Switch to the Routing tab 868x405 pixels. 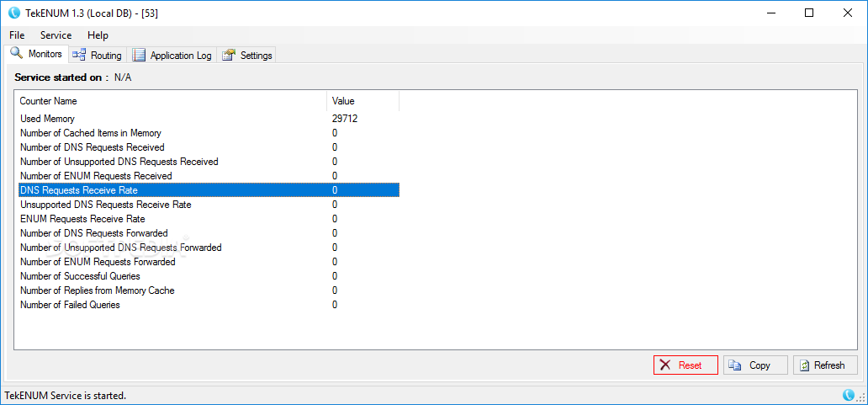click(98, 55)
